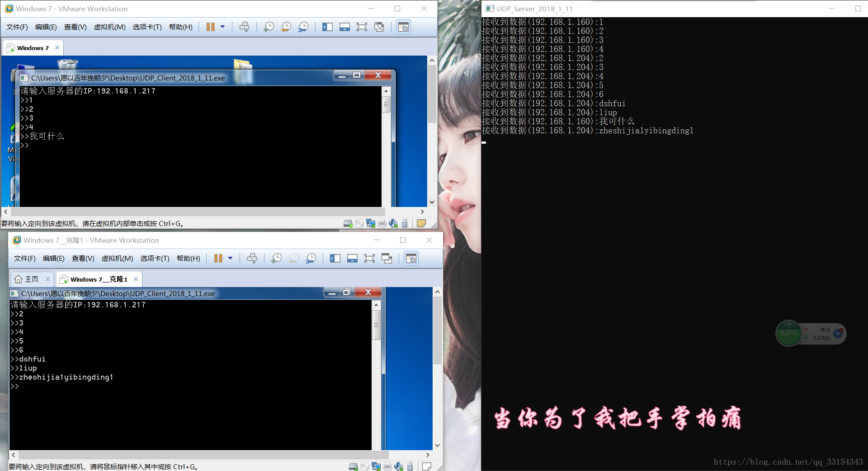Click network adapter status icon in top window
The width and height of the screenshot is (868, 471).
pos(371,223)
